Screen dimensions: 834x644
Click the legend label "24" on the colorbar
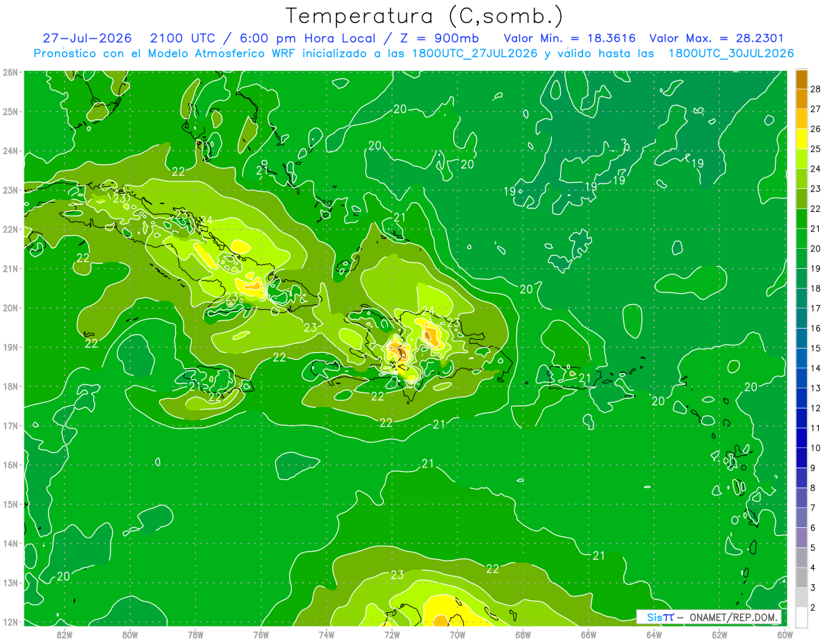(816, 169)
